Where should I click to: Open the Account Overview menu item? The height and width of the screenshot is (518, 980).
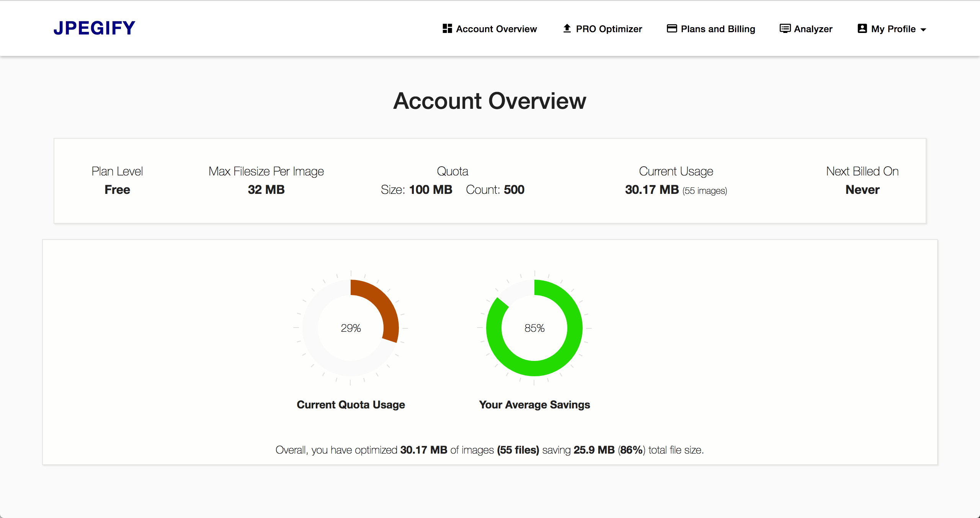(x=496, y=29)
